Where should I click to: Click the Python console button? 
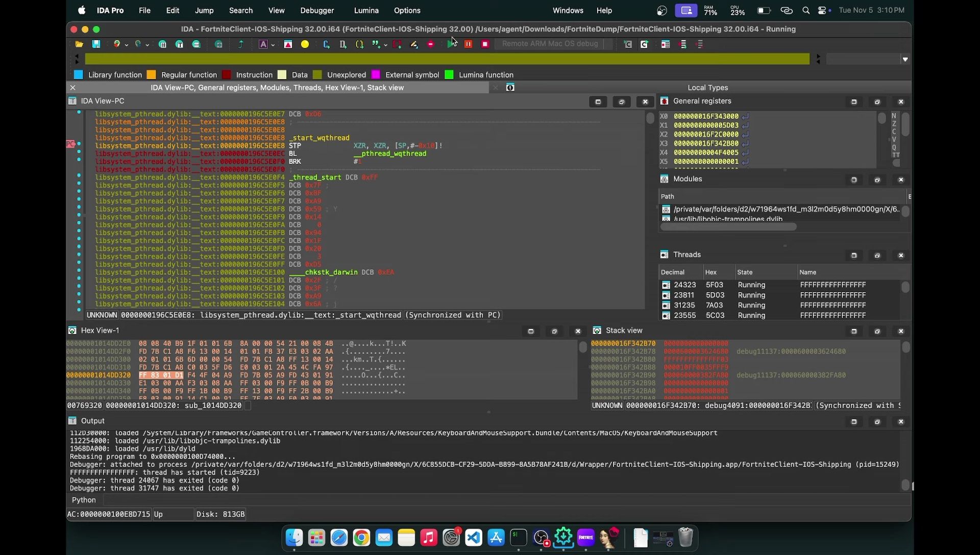(84, 500)
